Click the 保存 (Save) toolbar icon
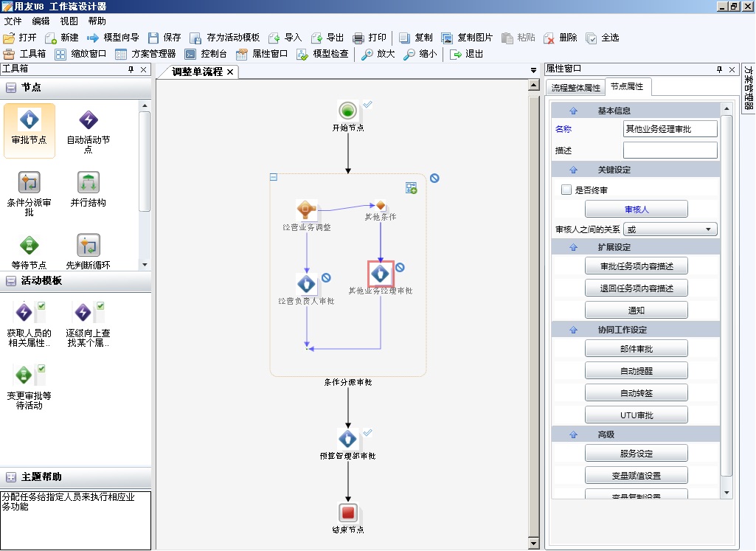The width and height of the screenshot is (756, 551). click(x=153, y=38)
